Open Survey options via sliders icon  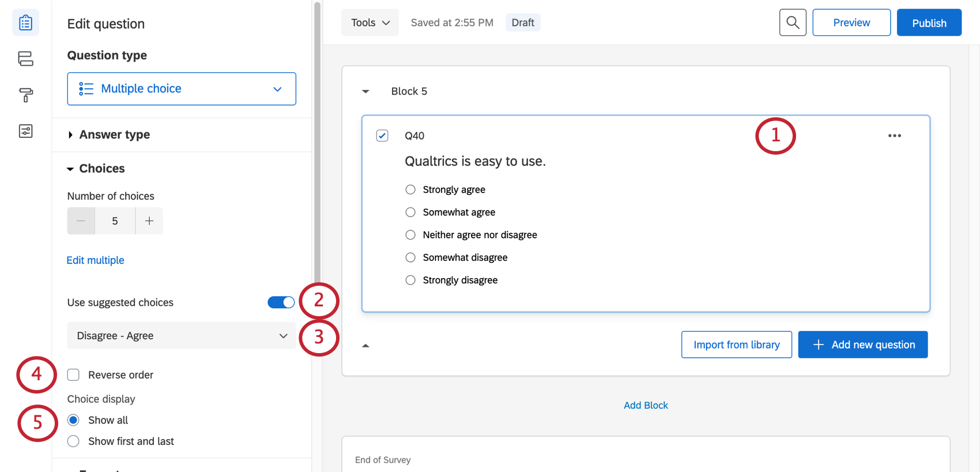(x=25, y=131)
